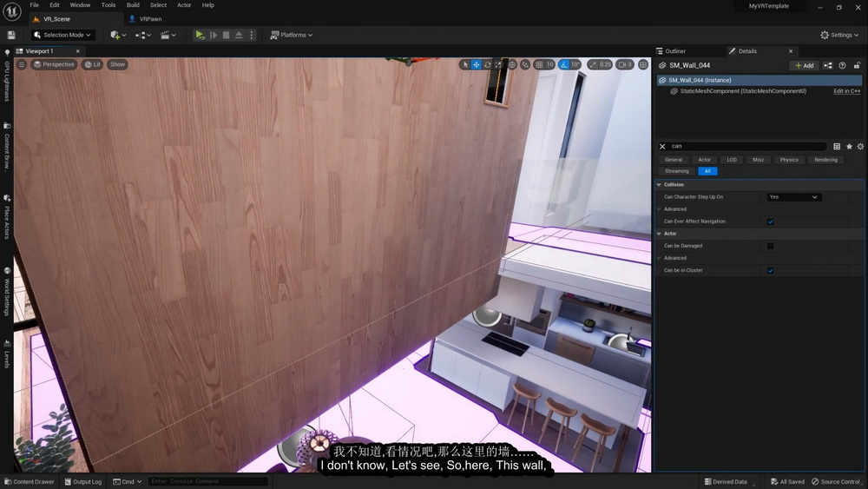Screen dimensions: 868x489
Task: Choose the select objects arrow tool in viewport
Action: pyautogui.click(x=465, y=65)
